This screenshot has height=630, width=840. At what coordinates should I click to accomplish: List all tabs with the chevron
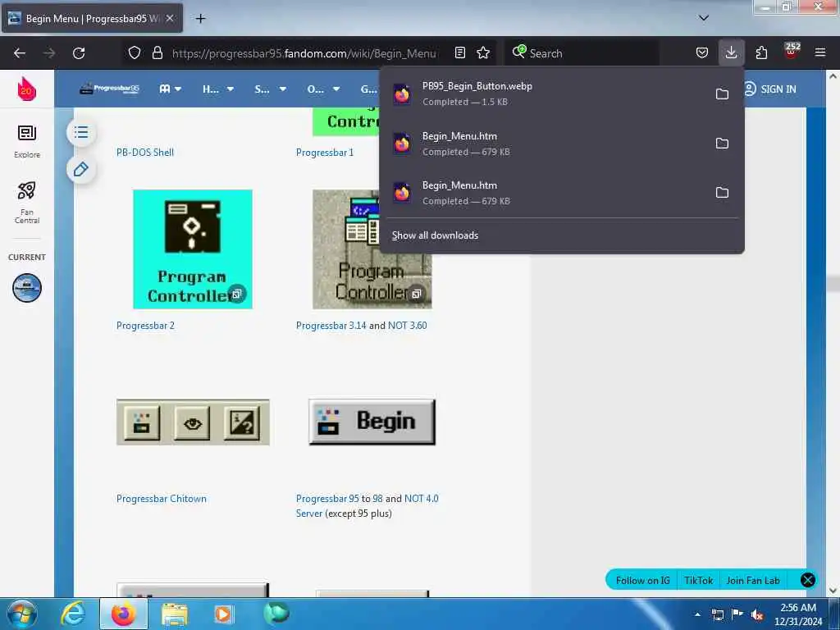[x=704, y=18]
